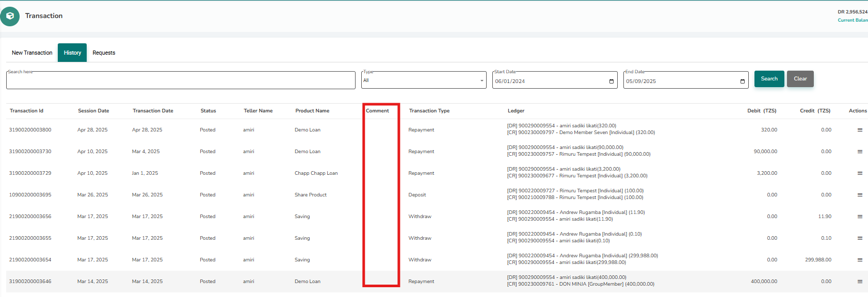The height and width of the screenshot is (297, 868).
Task: Click transaction ID 21900200003654
Action: coord(30,260)
